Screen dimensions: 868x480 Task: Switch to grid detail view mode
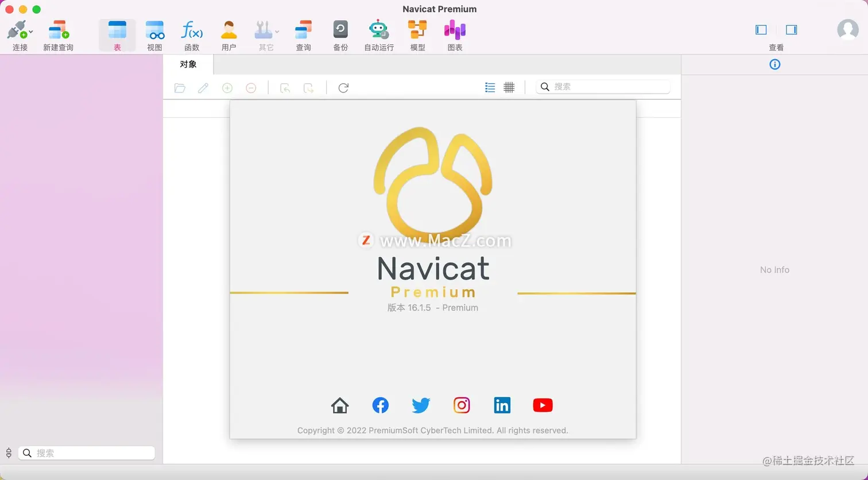(x=509, y=87)
